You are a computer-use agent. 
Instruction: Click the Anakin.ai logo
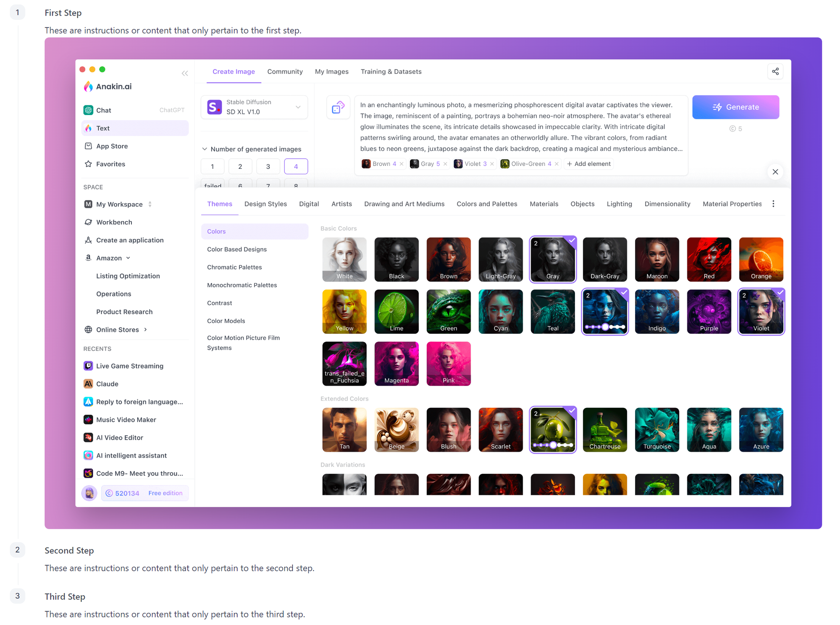pos(108,87)
